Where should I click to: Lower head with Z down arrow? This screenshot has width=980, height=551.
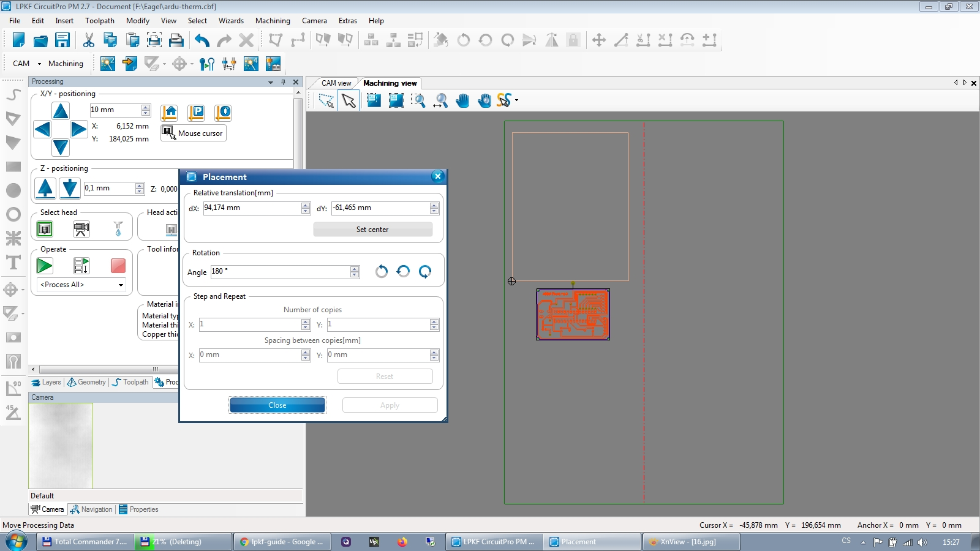70,188
